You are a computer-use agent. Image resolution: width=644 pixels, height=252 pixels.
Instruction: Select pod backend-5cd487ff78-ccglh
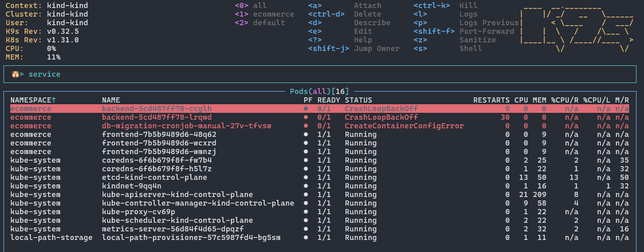[x=320, y=109]
